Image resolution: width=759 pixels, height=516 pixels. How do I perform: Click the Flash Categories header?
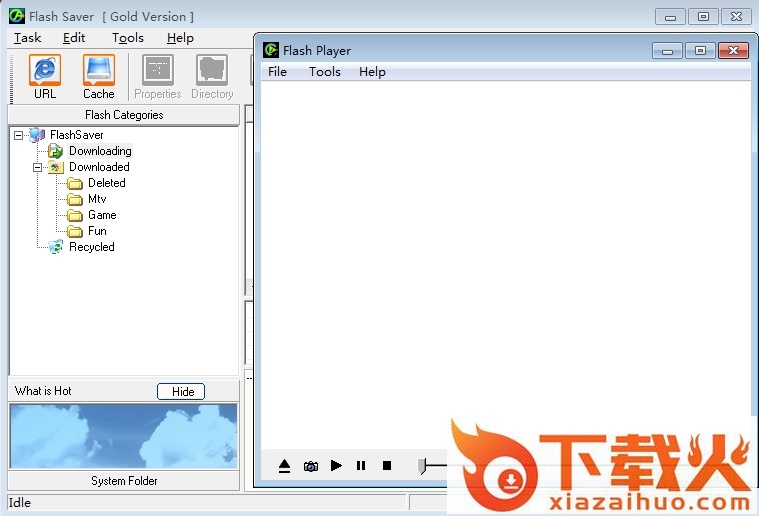pyautogui.click(x=124, y=115)
